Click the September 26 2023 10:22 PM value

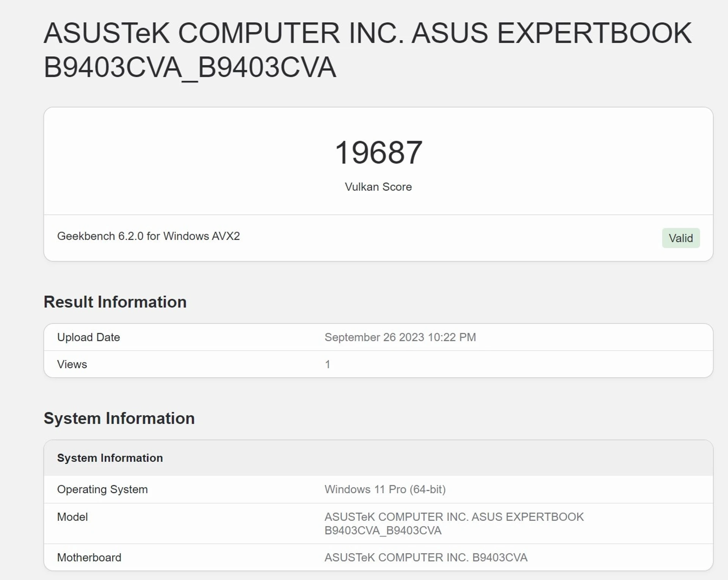point(400,337)
